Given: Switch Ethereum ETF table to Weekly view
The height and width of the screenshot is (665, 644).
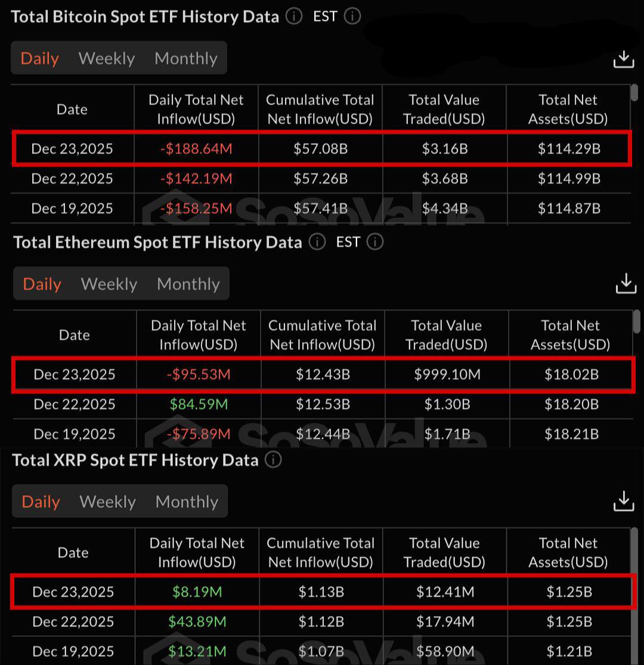Looking at the screenshot, I should pos(109,284).
